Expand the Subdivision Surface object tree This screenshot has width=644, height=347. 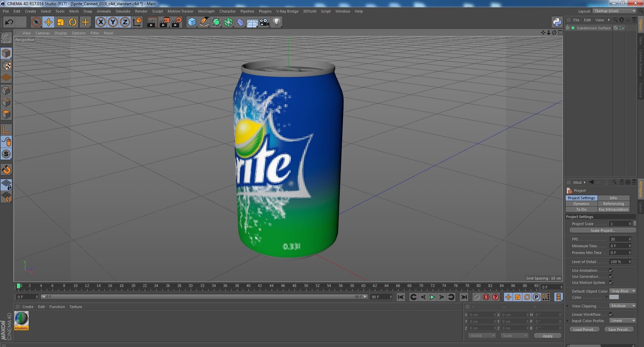(x=568, y=28)
